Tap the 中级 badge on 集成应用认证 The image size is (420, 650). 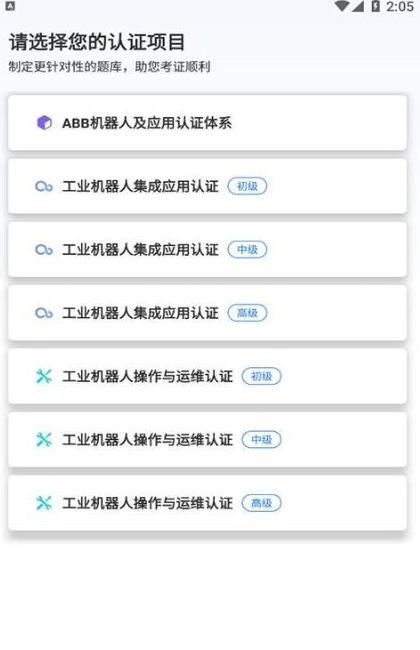pos(248,250)
